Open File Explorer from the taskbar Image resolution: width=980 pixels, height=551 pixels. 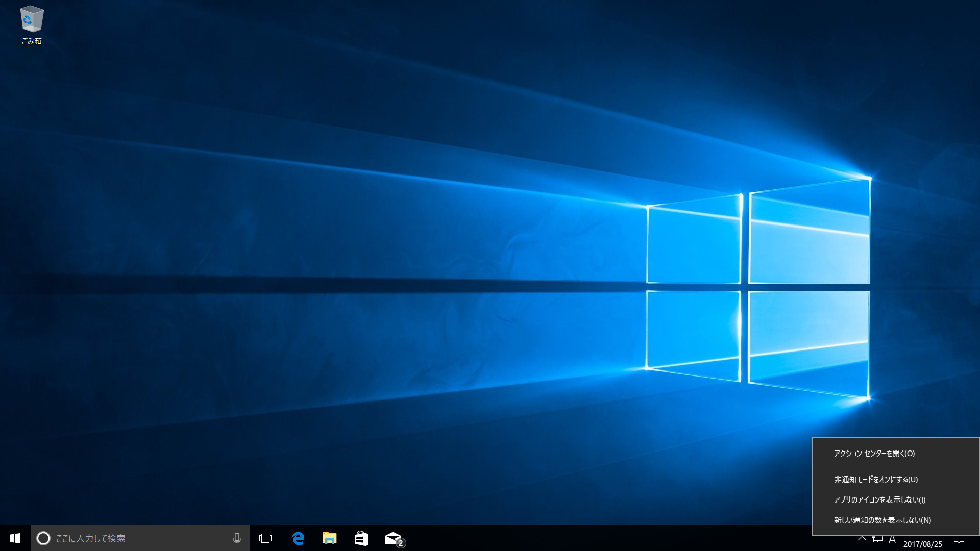(x=330, y=538)
